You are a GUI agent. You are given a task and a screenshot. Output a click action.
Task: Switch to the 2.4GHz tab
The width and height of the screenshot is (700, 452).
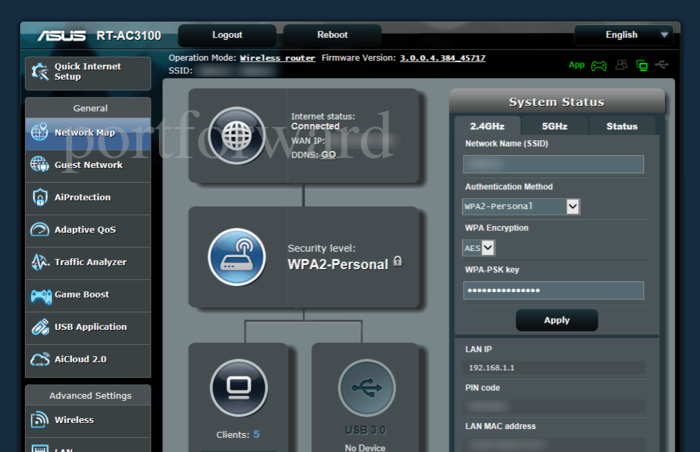tap(487, 126)
